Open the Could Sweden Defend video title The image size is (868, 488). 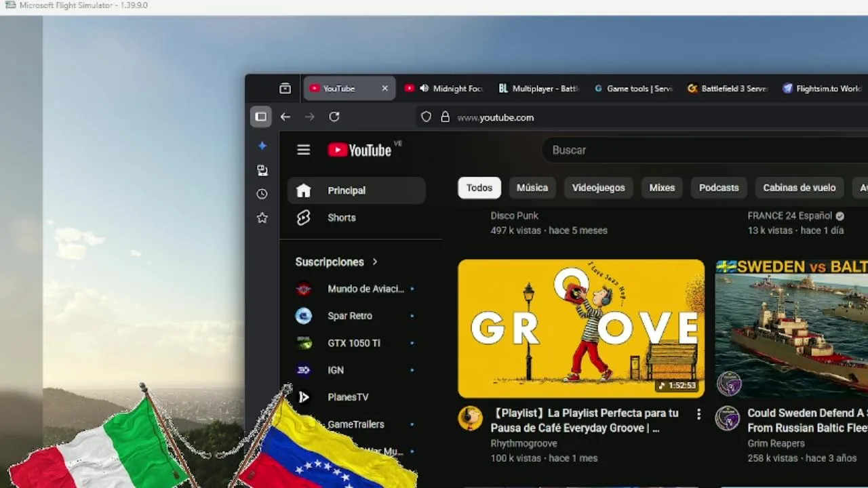coord(808,420)
